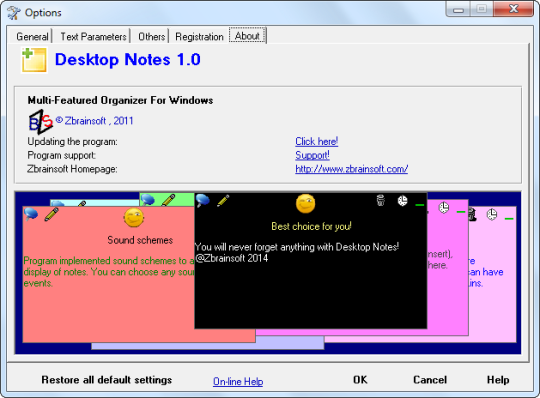
Task: Close the Options window
Action: pyautogui.click(x=513, y=9)
